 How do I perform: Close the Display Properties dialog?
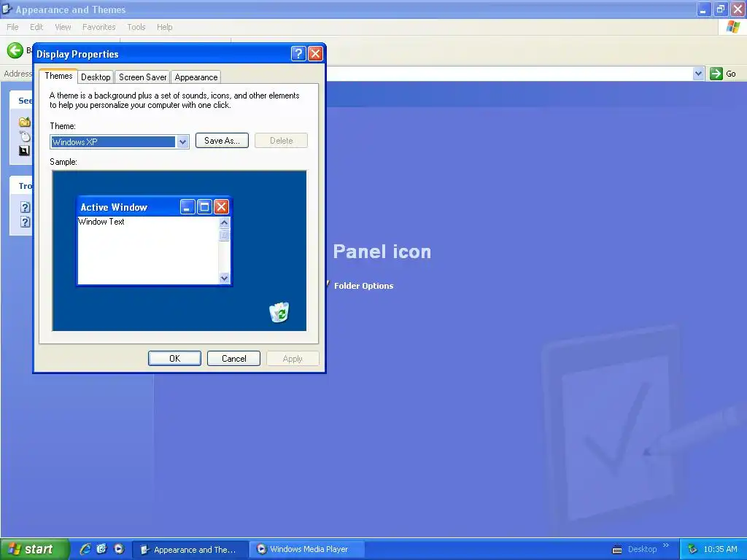pyautogui.click(x=315, y=54)
